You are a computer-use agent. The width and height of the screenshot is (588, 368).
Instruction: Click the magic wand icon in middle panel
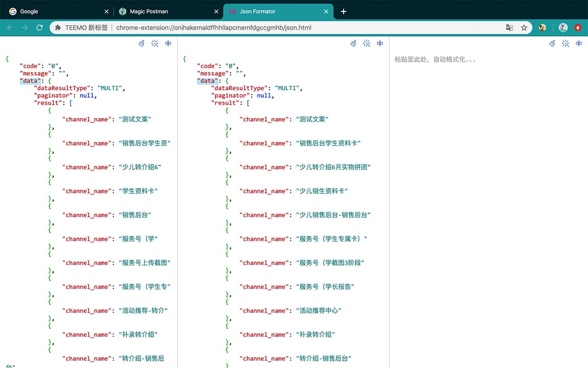tap(367, 43)
